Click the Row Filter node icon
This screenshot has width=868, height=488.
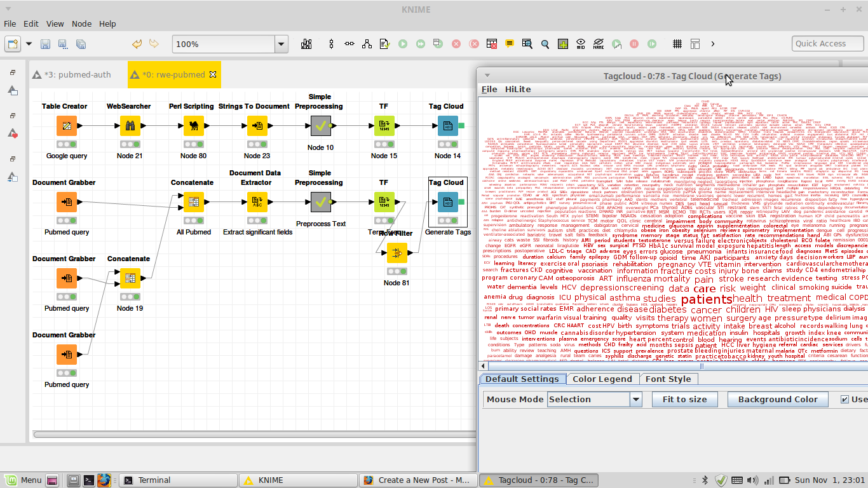(x=397, y=252)
